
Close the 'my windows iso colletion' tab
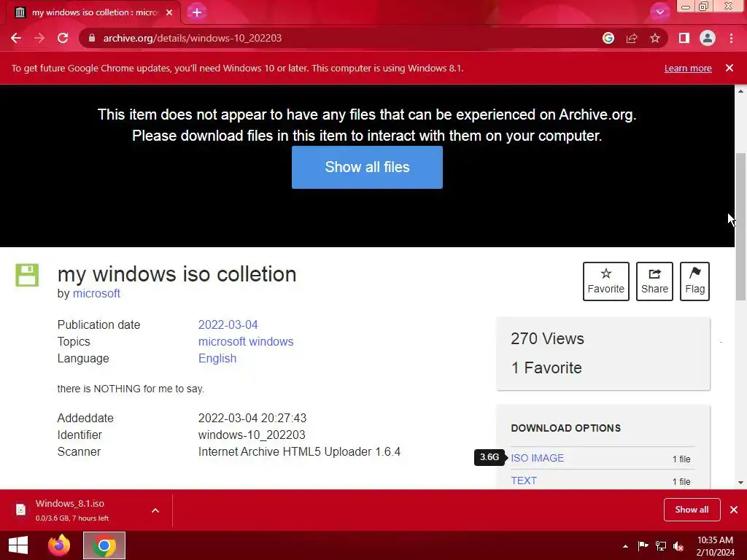coord(169,12)
